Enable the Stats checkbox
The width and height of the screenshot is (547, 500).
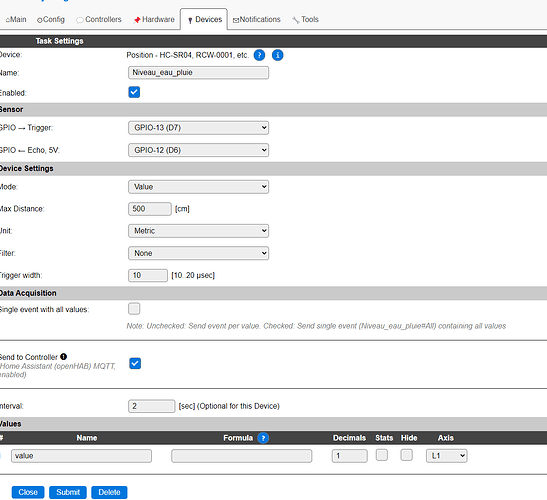pyautogui.click(x=382, y=455)
